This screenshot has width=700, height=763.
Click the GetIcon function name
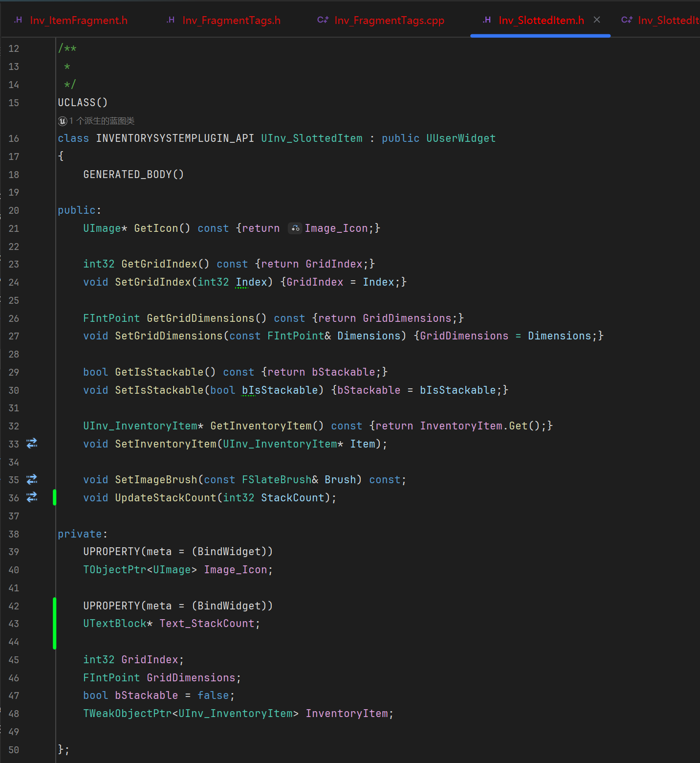pyautogui.click(x=156, y=228)
